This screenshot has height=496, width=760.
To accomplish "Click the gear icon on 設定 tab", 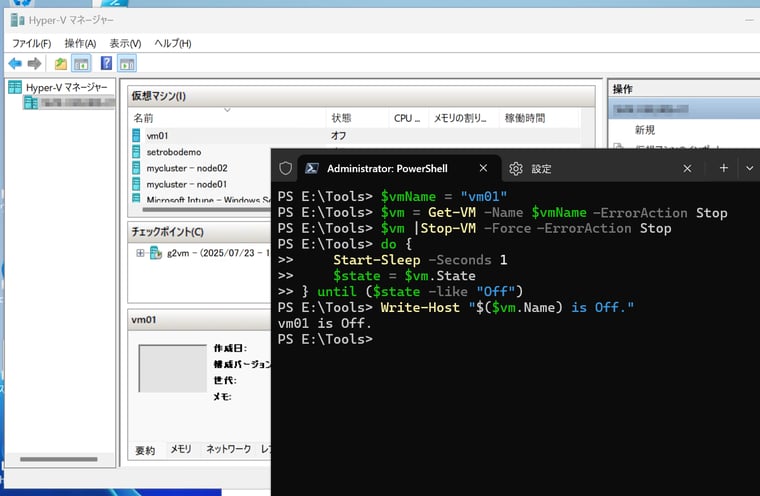I will click(516, 169).
